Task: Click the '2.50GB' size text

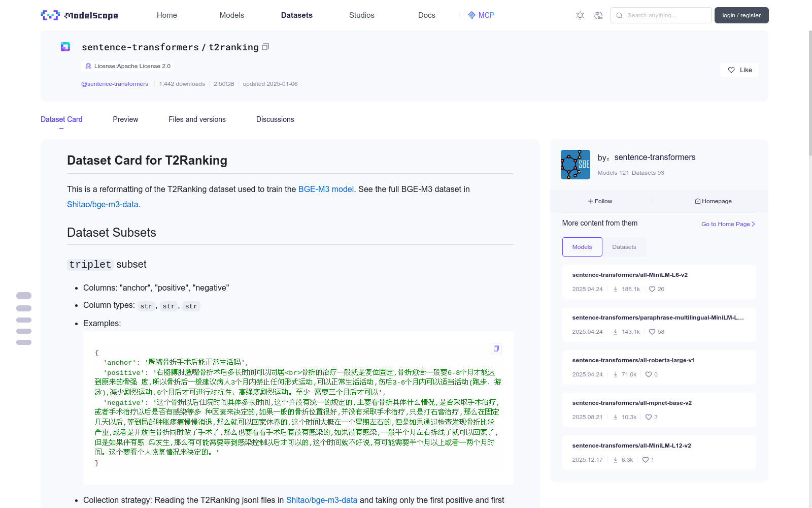Action: [224, 84]
